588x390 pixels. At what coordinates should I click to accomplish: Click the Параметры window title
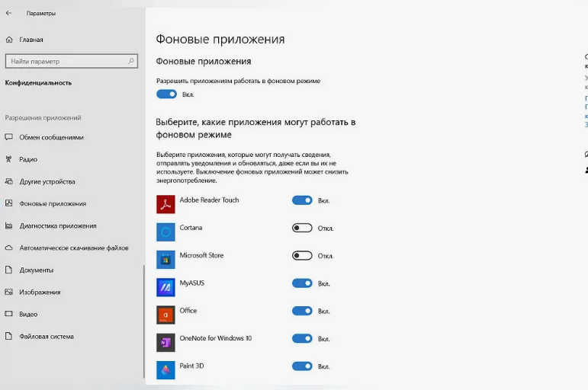41,13
